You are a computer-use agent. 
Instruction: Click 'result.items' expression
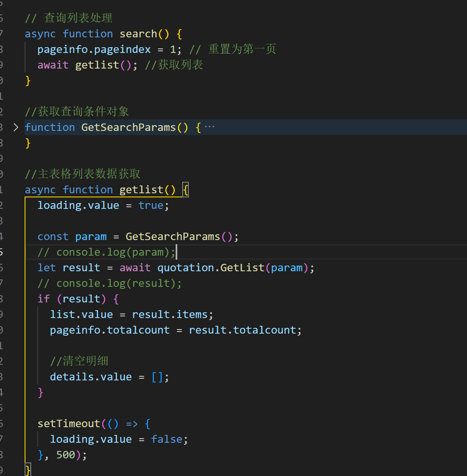pos(170,314)
